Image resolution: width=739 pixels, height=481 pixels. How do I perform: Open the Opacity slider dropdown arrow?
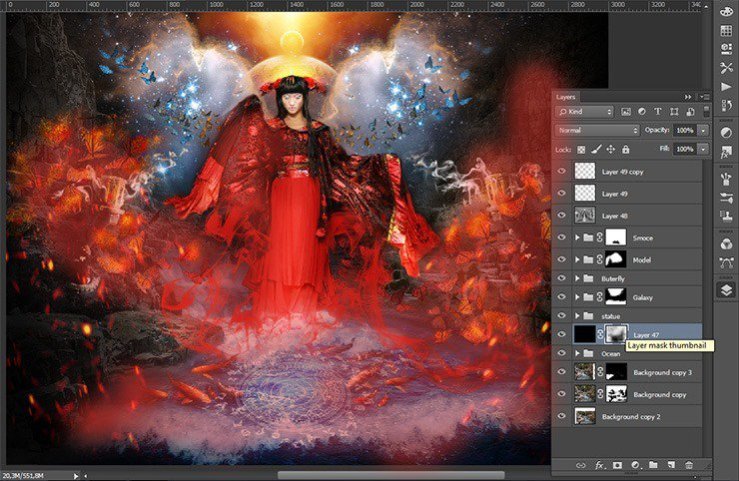click(x=703, y=130)
